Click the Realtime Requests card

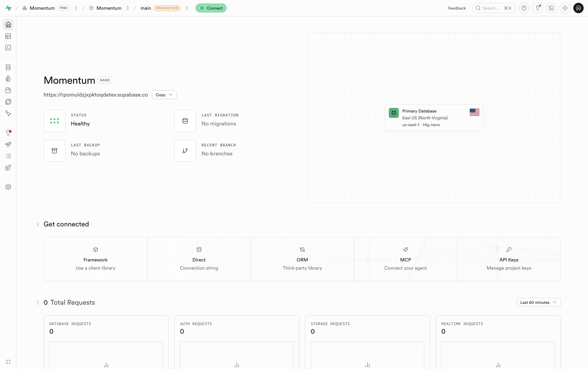498,342
